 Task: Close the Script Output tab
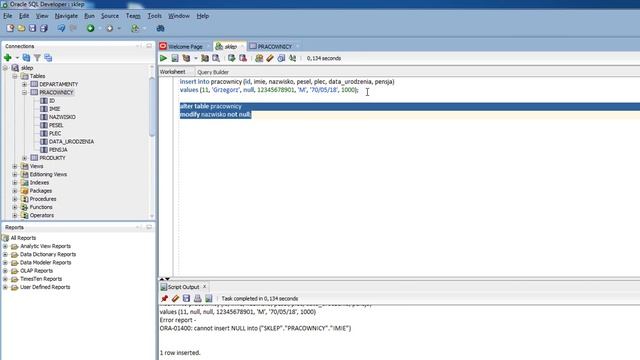[x=204, y=287]
